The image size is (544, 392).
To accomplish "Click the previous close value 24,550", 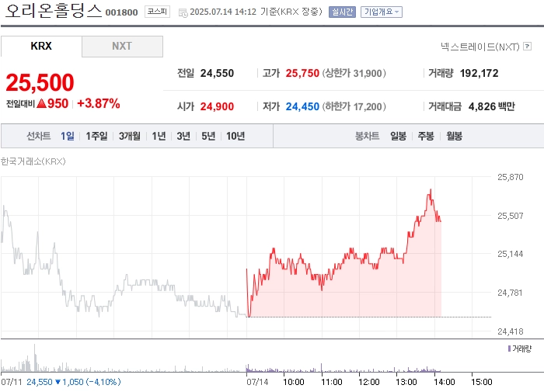I will [217, 73].
